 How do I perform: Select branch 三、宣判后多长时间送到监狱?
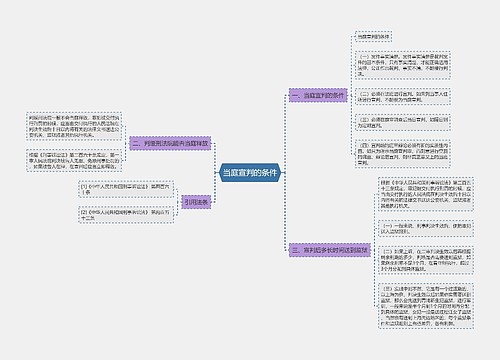330,250
